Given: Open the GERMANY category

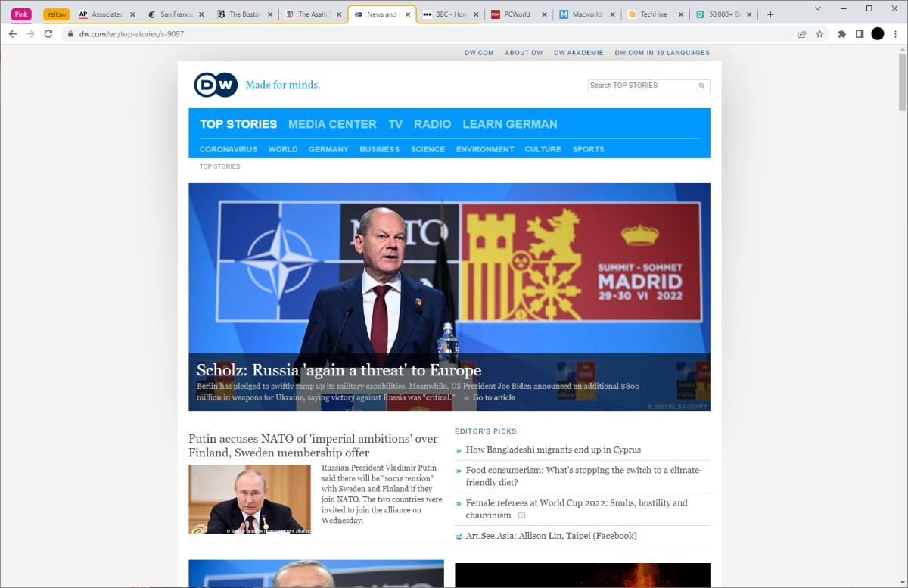Looking at the screenshot, I should [x=328, y=149].
